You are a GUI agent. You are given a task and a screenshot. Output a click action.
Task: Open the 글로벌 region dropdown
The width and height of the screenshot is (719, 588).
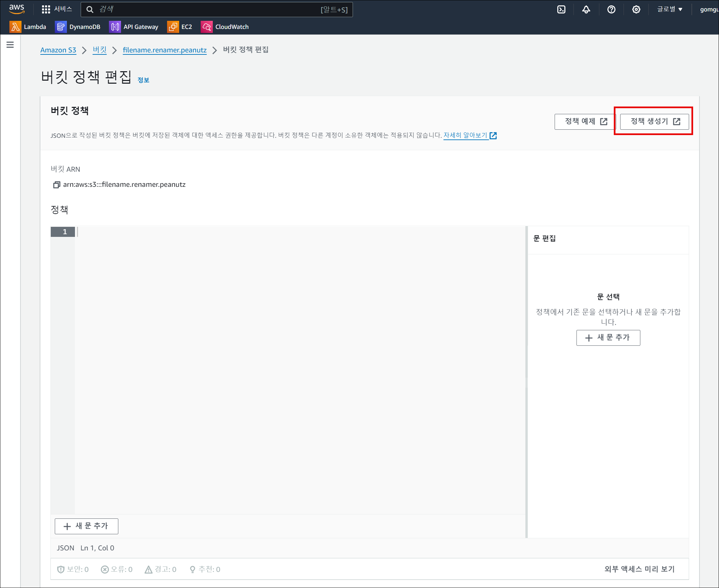click(x=670, y=9)
